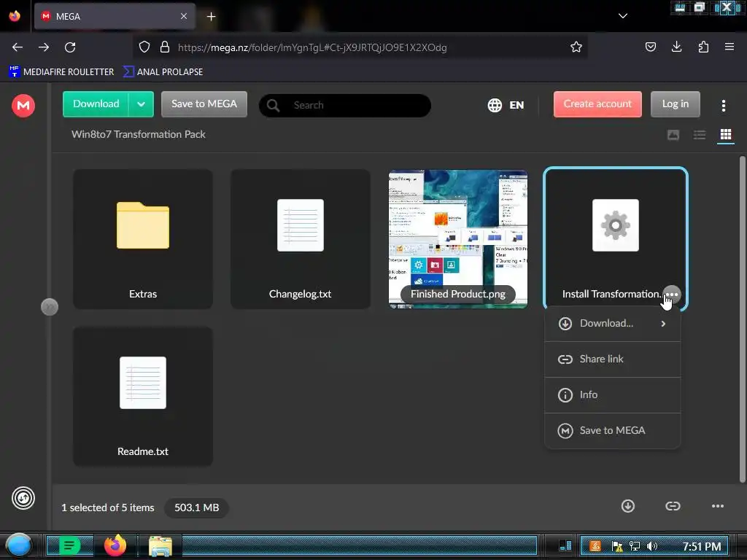Viewport: 747px width, 560px height.
Task: Click the vertical scrollbar of the file area
Action: 742,319
